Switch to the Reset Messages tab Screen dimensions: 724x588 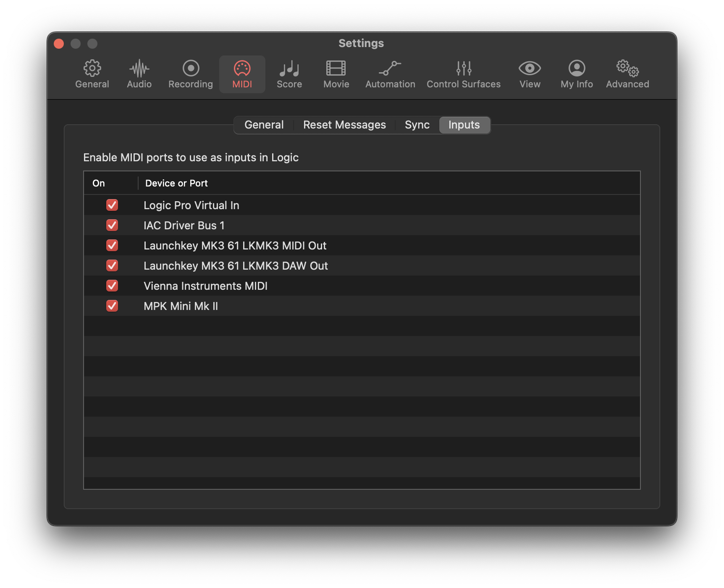pyautogui.click(x=344, y=125)
